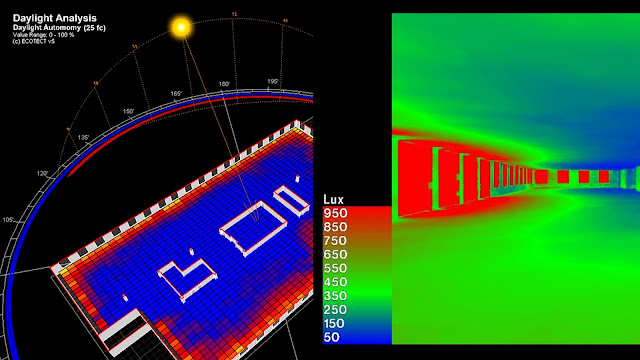Select the L-shaped core outline on floor plan
This screenshot has width=640, height=360.
(x=188, y=279)
